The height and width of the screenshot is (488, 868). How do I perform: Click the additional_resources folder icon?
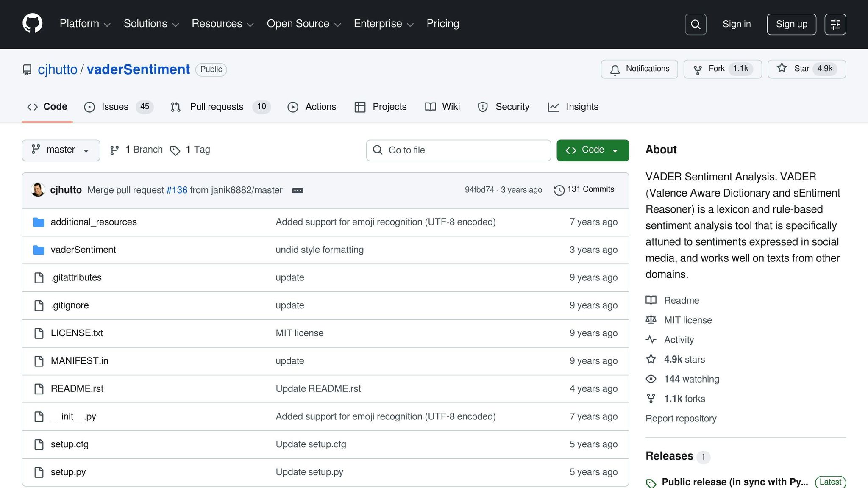(x=39, y=222)
